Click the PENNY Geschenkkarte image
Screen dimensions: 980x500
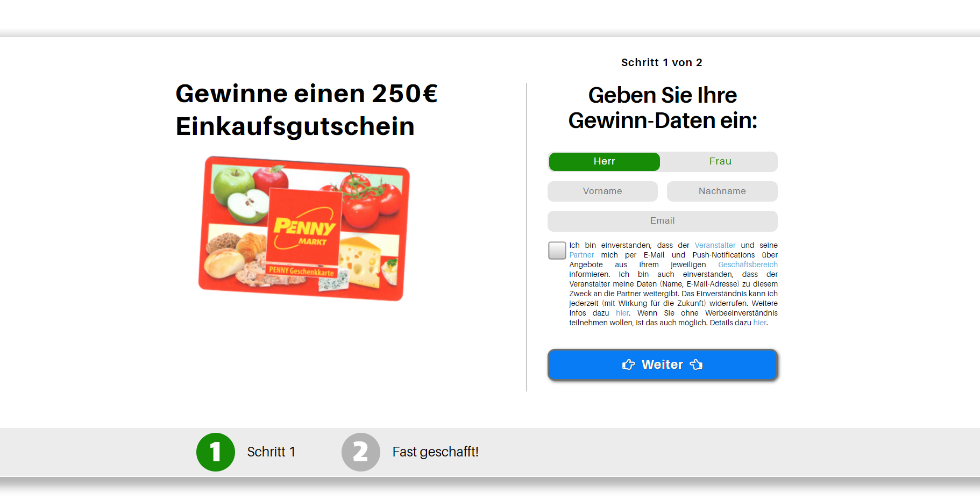tap(304, 228)
